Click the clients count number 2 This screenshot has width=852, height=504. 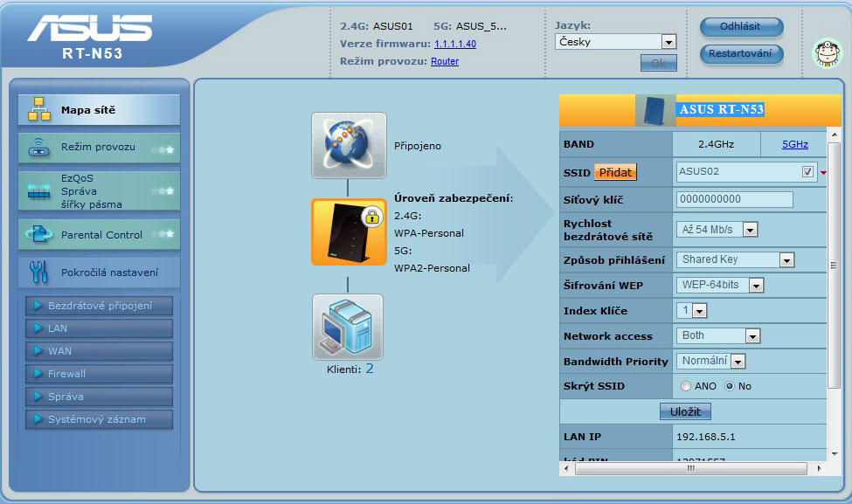click(370, 369)
